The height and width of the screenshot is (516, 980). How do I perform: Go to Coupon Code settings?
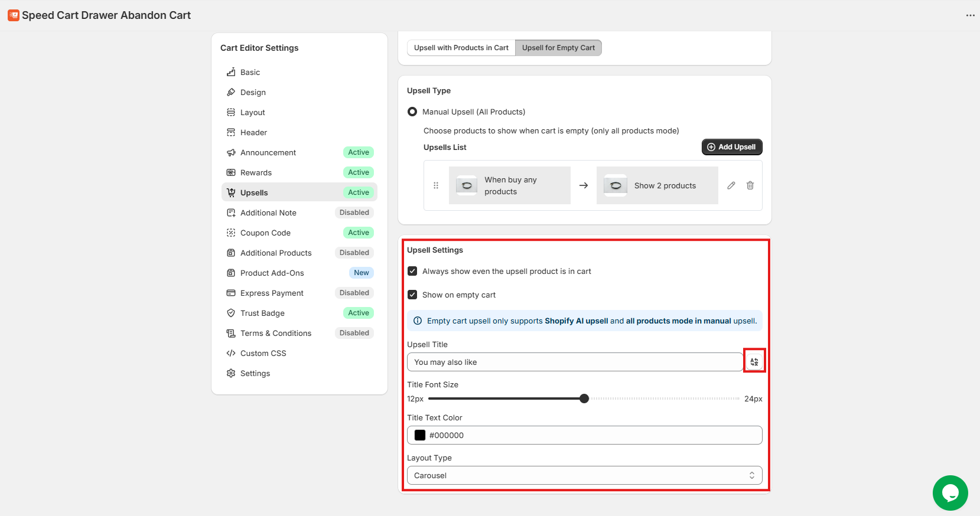pos(265,233)
